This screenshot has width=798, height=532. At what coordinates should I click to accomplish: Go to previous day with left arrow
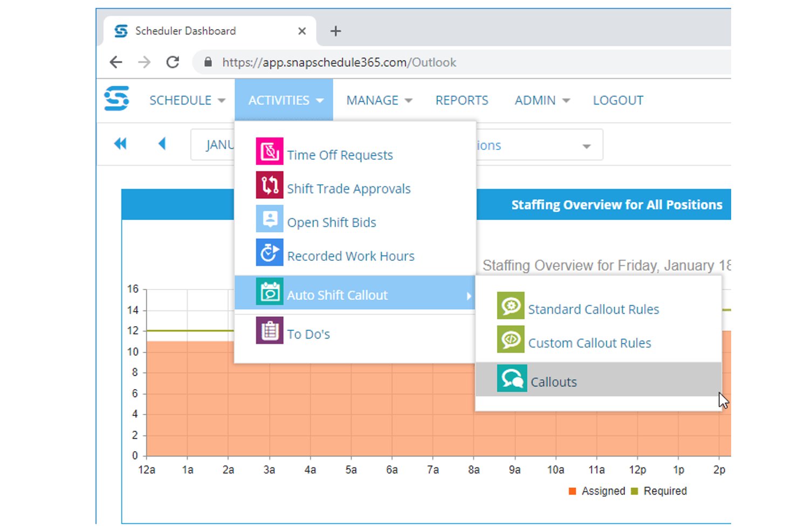click(x=162, y=143)
